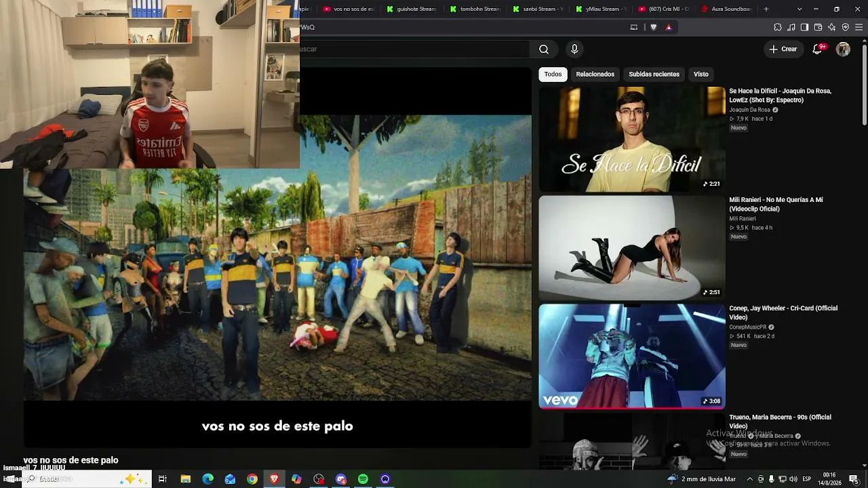The height and width of the screenshot is (488, 868).
Task: Open the Se Hace la Dificil video thumbnail
Action: [632, 139]
